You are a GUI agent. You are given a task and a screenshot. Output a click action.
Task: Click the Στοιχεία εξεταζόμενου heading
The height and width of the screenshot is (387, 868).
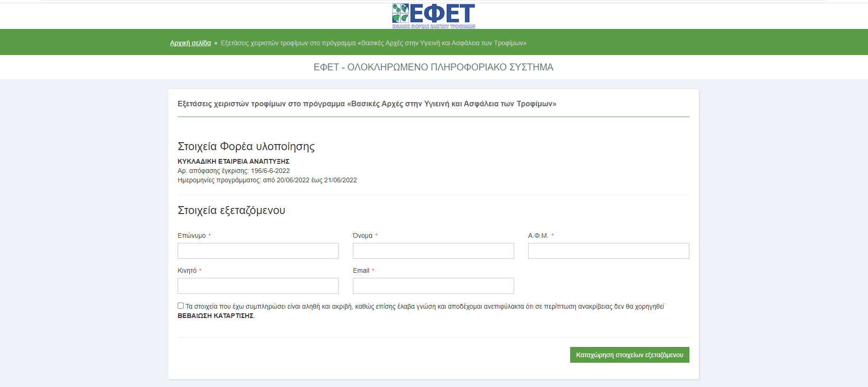(x=231, y=210)
